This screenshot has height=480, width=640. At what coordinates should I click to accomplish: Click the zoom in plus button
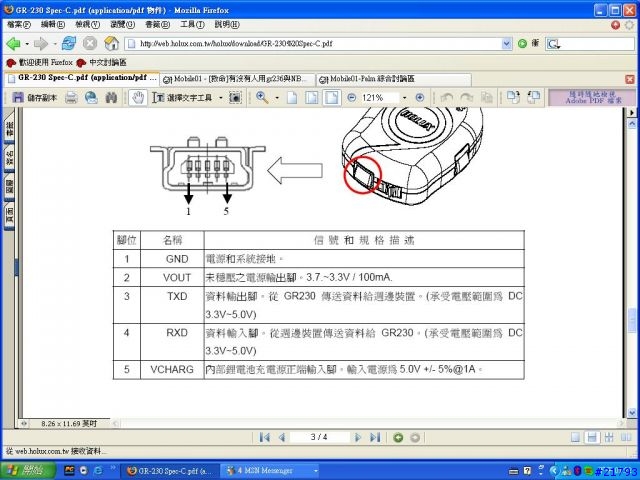tap(420, 98)
